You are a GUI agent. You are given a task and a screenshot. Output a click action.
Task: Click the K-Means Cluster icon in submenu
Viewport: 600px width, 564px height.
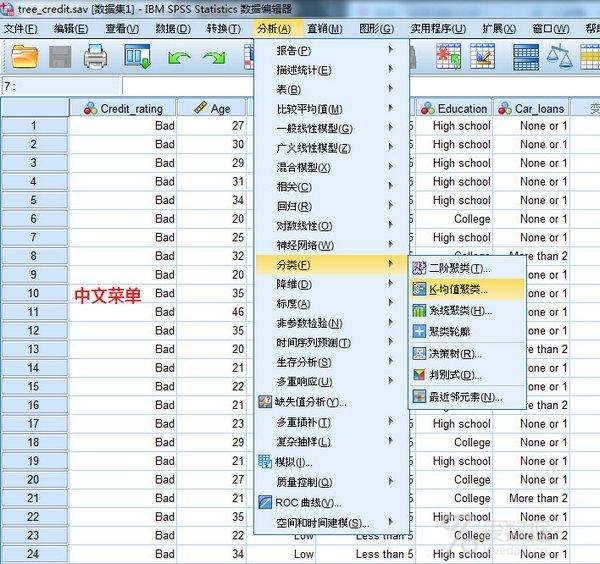click(x=419, y=289)
